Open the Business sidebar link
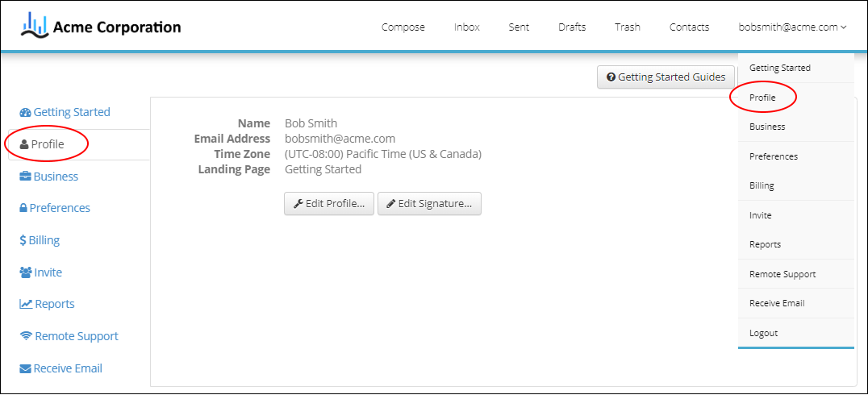Image resolution: width=868 pixels, height=395 pixels. (x=48, y=177)
